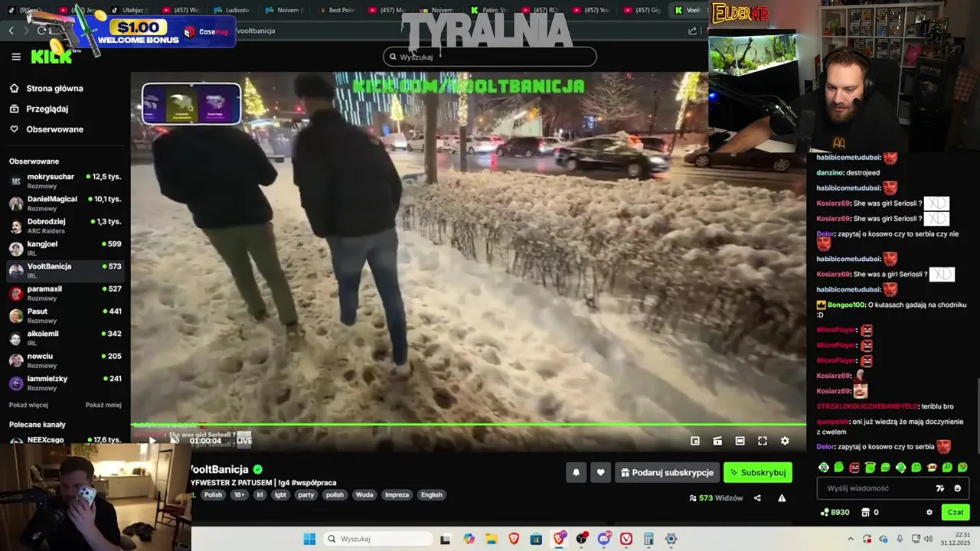
Task: Open iammielzky channel in sidebar
Action: click(x=65, y=382)
